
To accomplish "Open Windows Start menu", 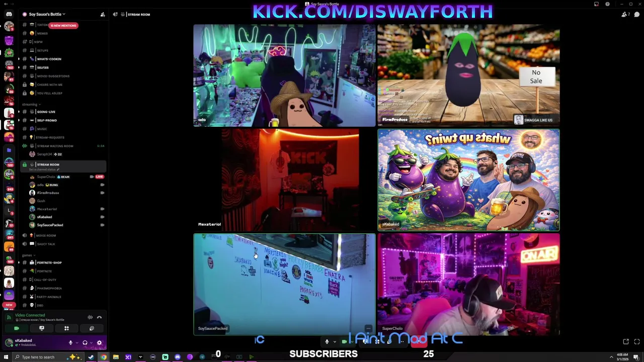I will tap(5, 357).
